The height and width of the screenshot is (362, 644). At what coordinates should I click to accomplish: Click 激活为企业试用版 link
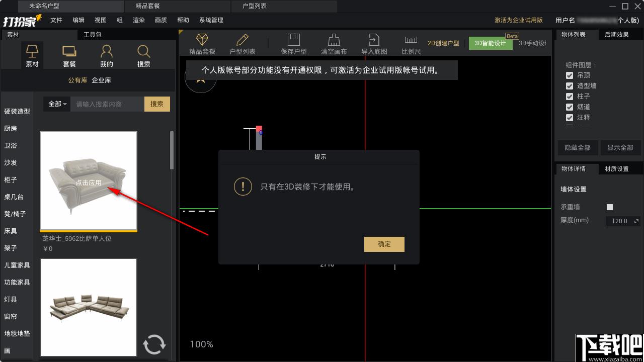519,20
